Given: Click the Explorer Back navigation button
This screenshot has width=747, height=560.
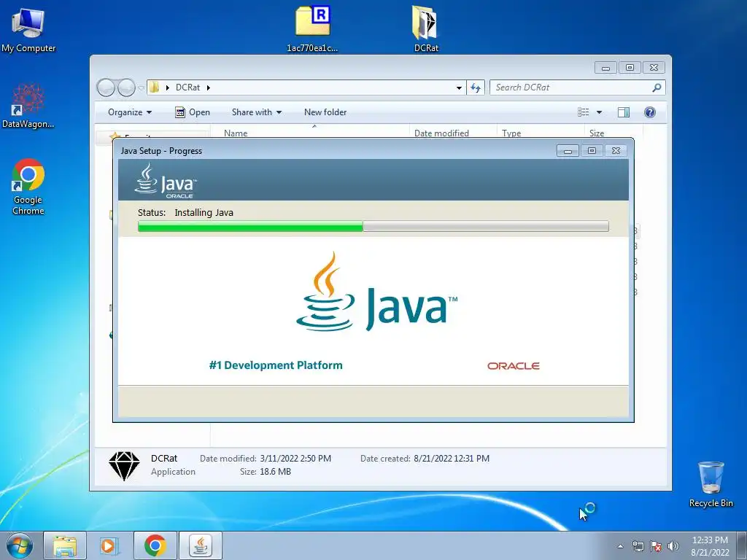Looking at the screenshot, I should click(x=106, y=87).
